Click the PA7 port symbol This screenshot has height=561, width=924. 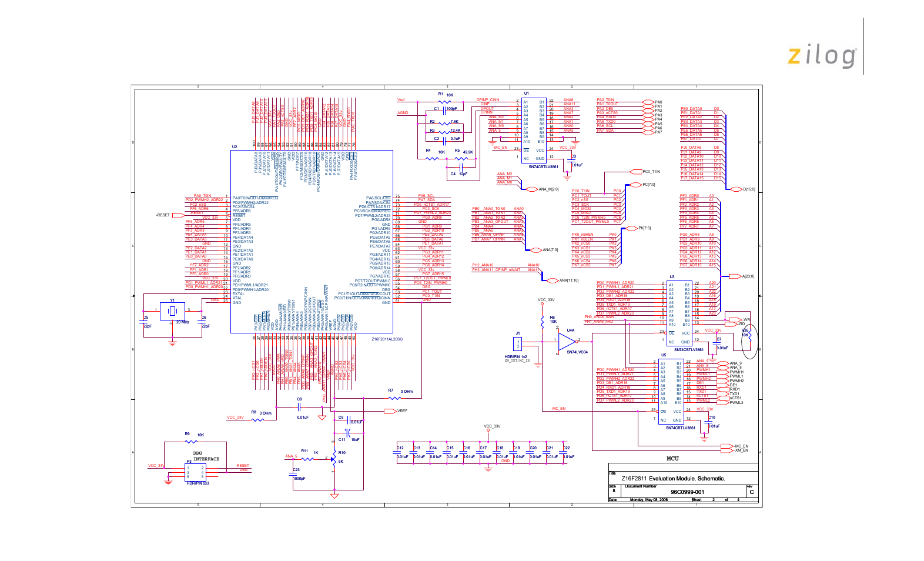[x=648, y=132]
